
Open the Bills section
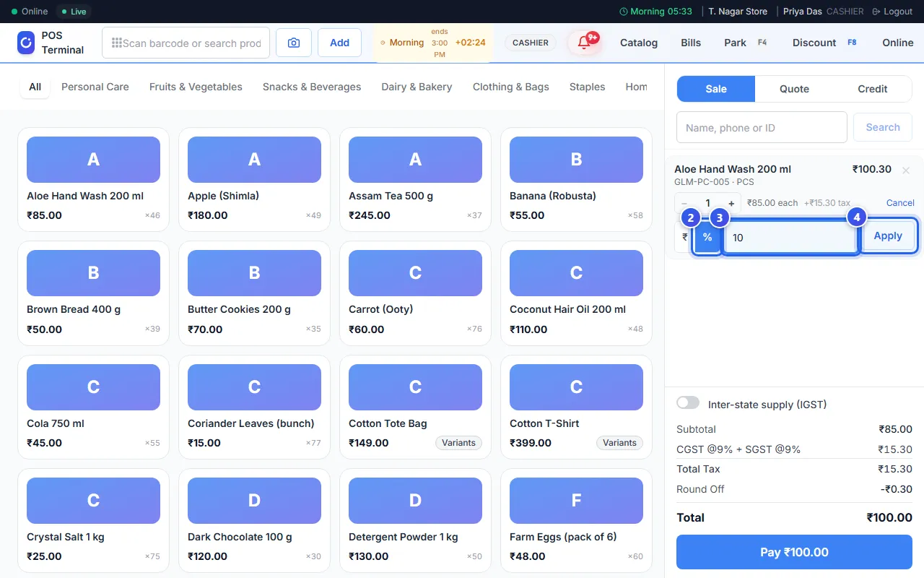[x=691, y=43]
